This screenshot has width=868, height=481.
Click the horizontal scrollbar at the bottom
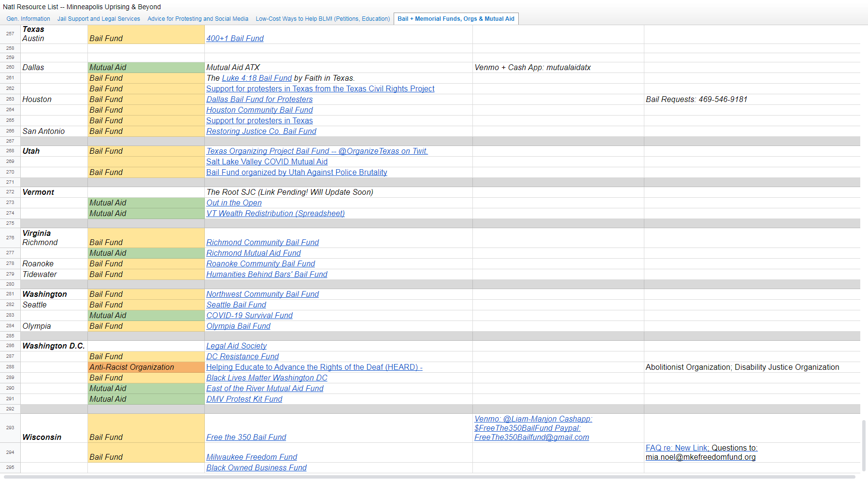coord(429,477)
